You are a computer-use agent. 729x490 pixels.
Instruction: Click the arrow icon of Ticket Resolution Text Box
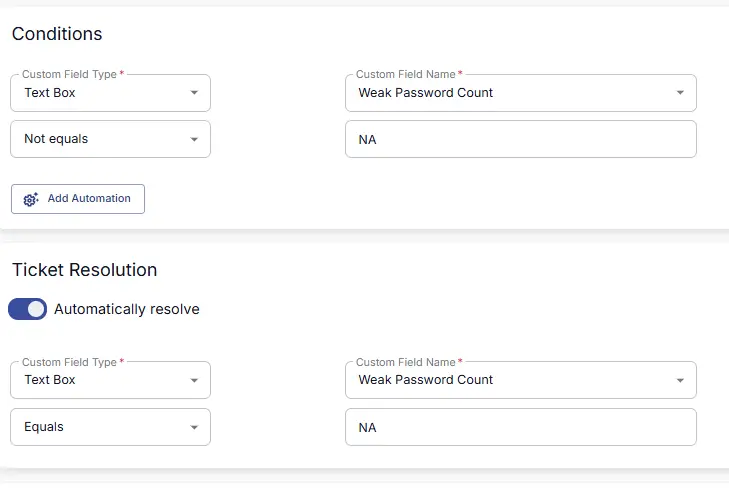pos(194,380)
